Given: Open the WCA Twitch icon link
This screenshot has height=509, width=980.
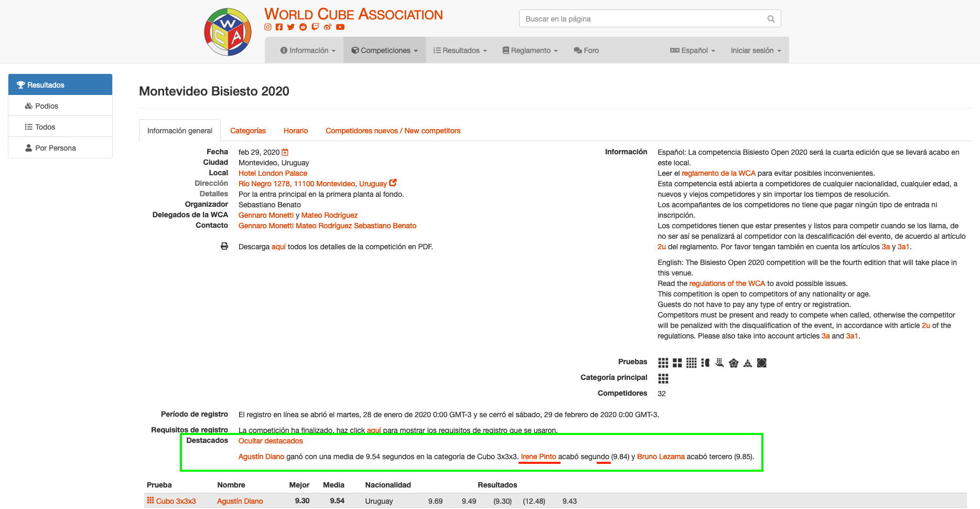Looking at the screenshot, I should [315, 27].
